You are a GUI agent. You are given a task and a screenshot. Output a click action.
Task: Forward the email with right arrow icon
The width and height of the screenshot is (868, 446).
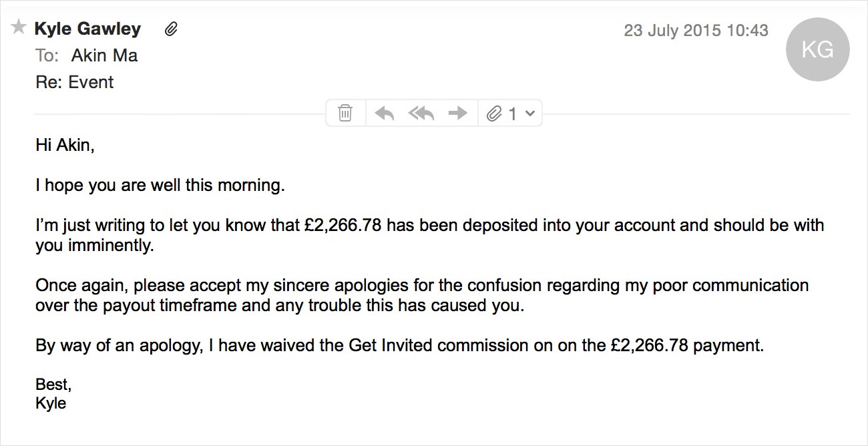pos(457,114)
